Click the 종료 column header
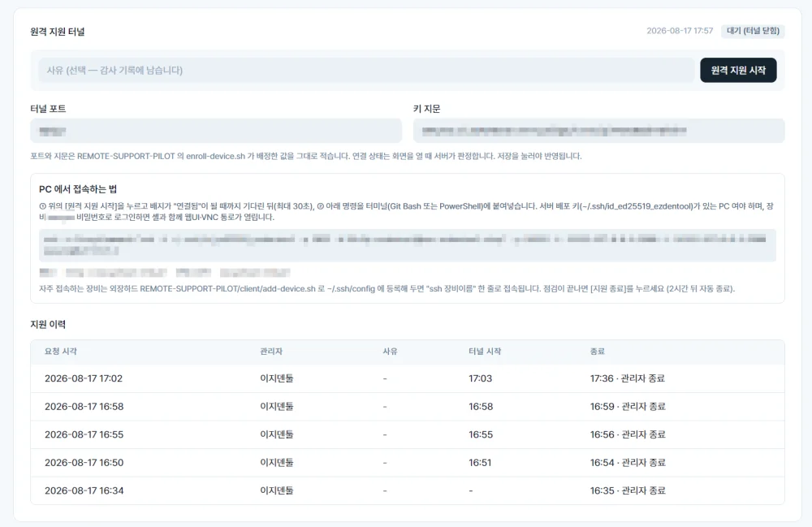This screenshot has height=527, width=812. coord(597,351)
